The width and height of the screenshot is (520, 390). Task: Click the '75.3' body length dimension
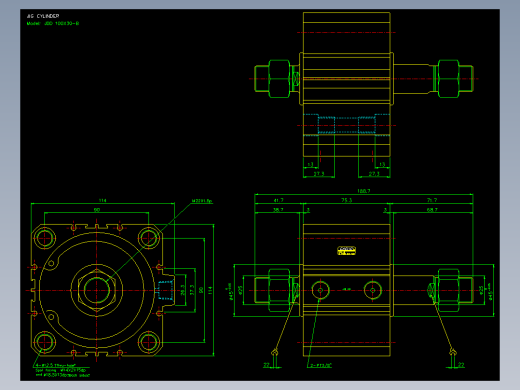[347, 200]
